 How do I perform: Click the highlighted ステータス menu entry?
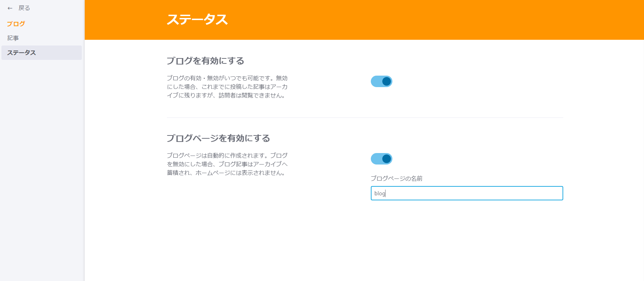(21, 53)
